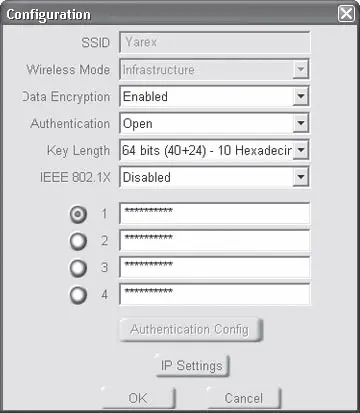
Task: Open the Key Length dropdown arrow
Action: click(x=301, y=150)
